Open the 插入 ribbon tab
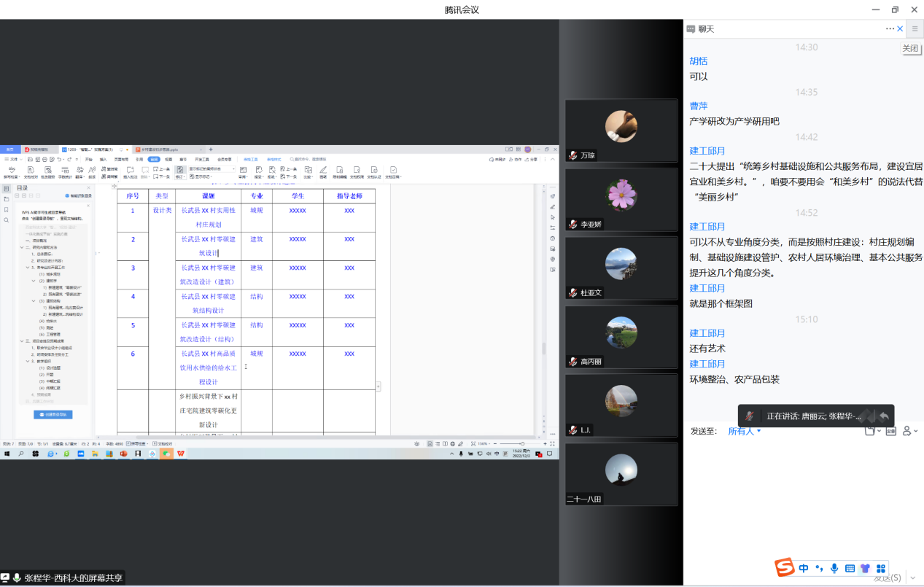This screenshot has height=587, width=924. point(103,159)
